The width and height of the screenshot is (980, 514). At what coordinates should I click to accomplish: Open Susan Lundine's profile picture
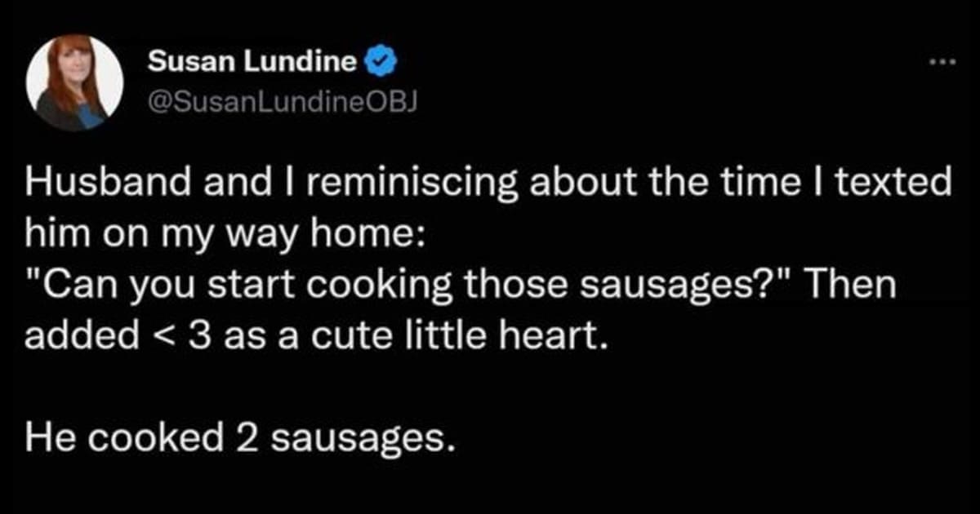pyautogui.click(x=75, y=82)
